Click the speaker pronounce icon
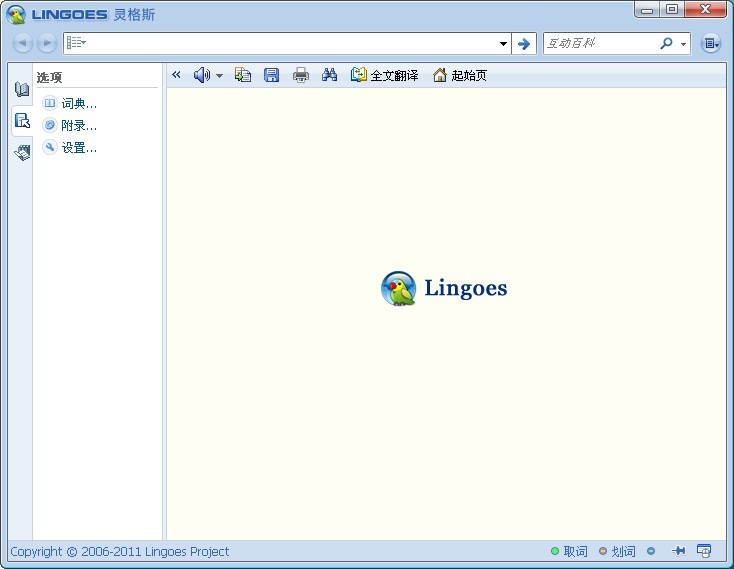The image size is (734, 569). pyautogui.click(x=201, y=75)
